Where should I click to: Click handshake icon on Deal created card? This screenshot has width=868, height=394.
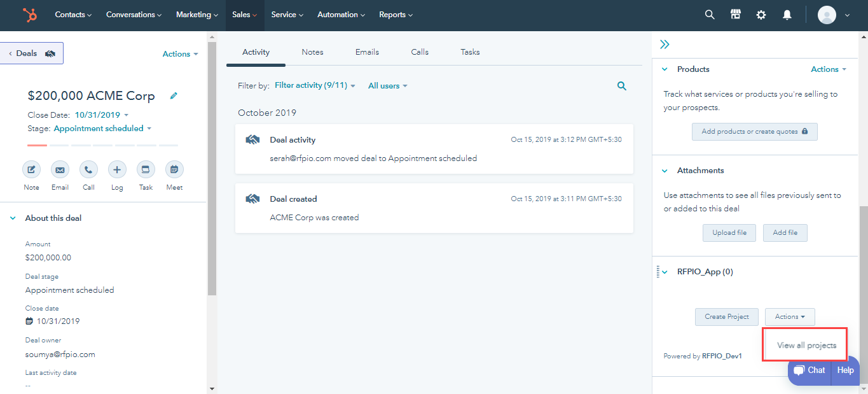point(252,199)
